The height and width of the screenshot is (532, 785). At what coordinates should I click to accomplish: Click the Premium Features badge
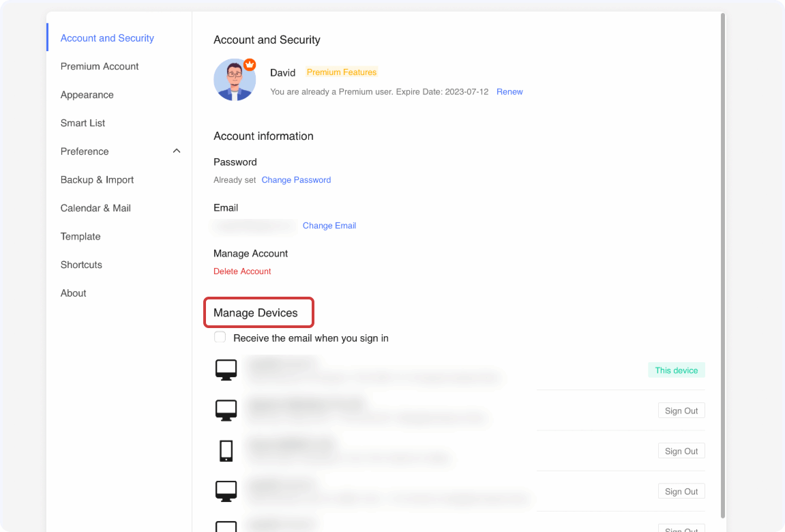click(x=342, y=72)
